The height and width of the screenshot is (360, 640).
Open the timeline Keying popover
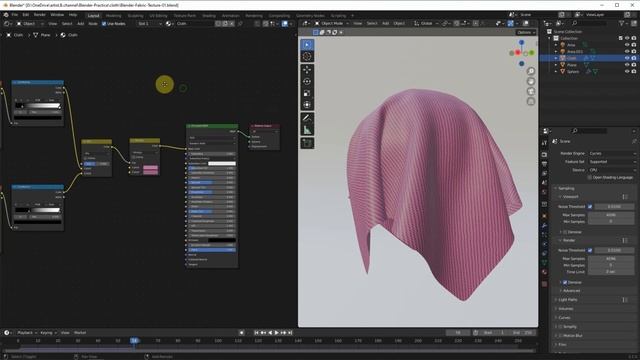coord(48,333)
